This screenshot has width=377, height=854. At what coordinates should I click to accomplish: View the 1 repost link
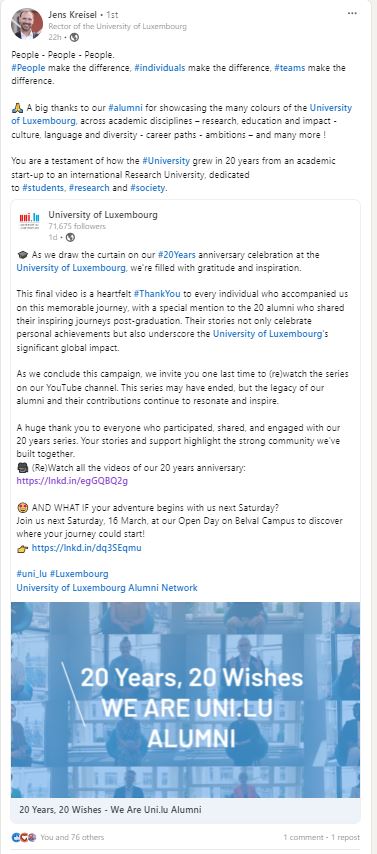point(345,837)
